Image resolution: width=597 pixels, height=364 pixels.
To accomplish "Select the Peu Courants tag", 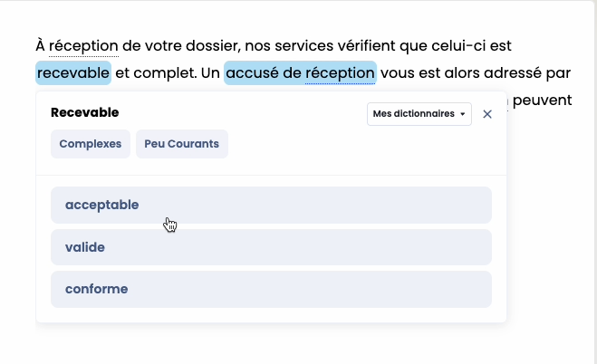I will 182,144.
